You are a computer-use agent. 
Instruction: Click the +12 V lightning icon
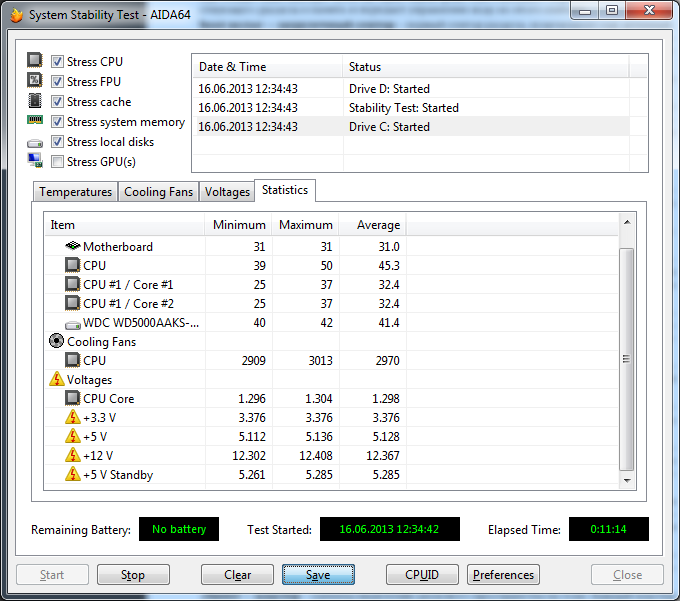coord(73,455)
